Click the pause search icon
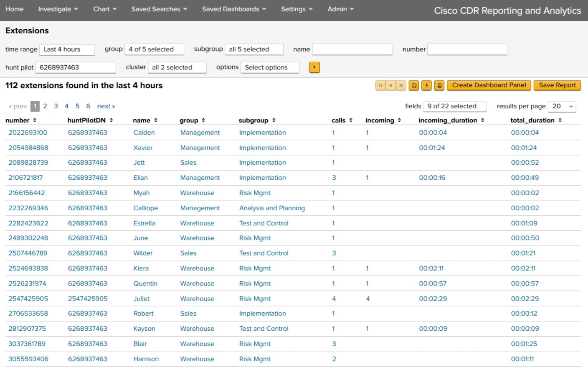Screen dimensions: 588x370 point(380,86)
